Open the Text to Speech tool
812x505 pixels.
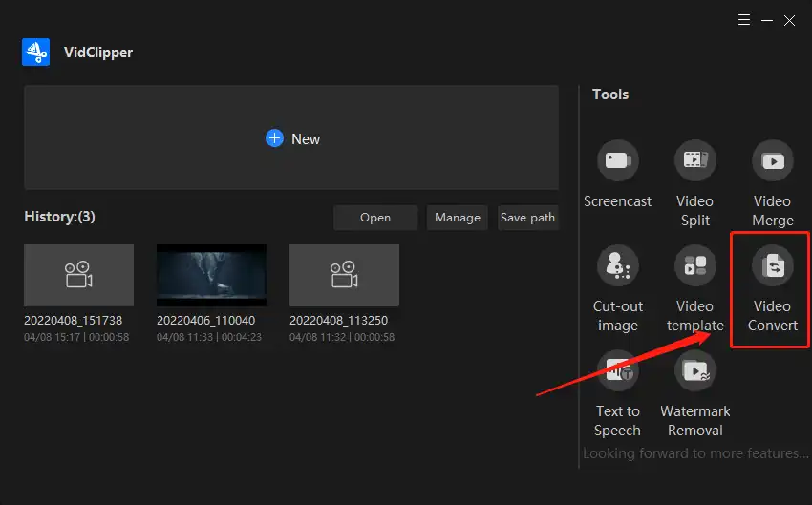(x=617, y=370)
